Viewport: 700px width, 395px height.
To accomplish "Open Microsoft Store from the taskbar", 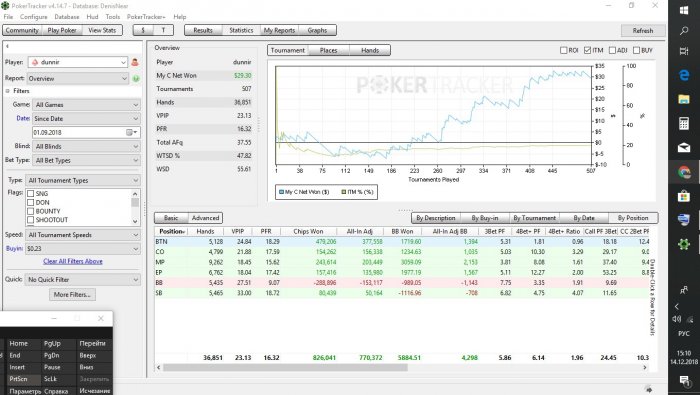I will pyautogui.click(x=683, y=196).
